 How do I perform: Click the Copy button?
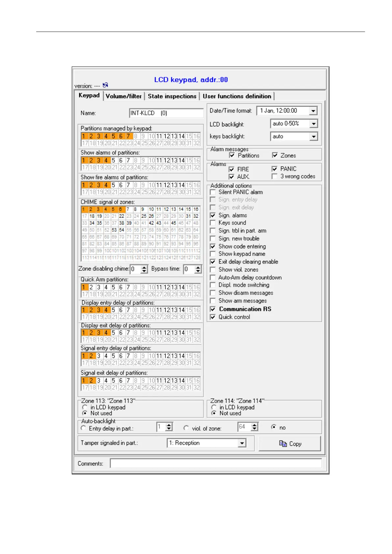290,443
